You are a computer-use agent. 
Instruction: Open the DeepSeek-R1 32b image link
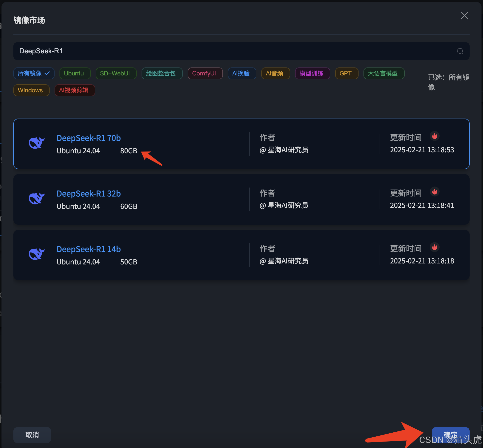(89, 193)
